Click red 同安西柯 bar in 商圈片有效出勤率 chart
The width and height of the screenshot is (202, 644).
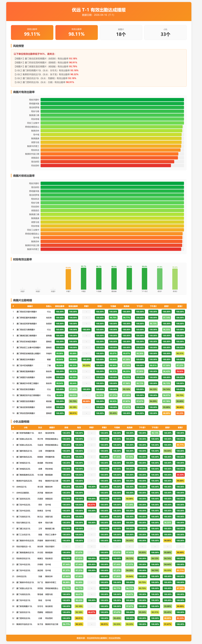[106, 166]
